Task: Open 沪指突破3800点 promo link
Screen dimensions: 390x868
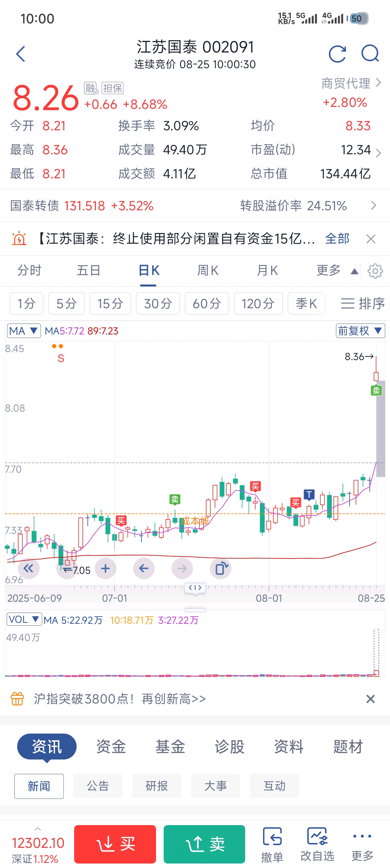Action: (120, 699)
